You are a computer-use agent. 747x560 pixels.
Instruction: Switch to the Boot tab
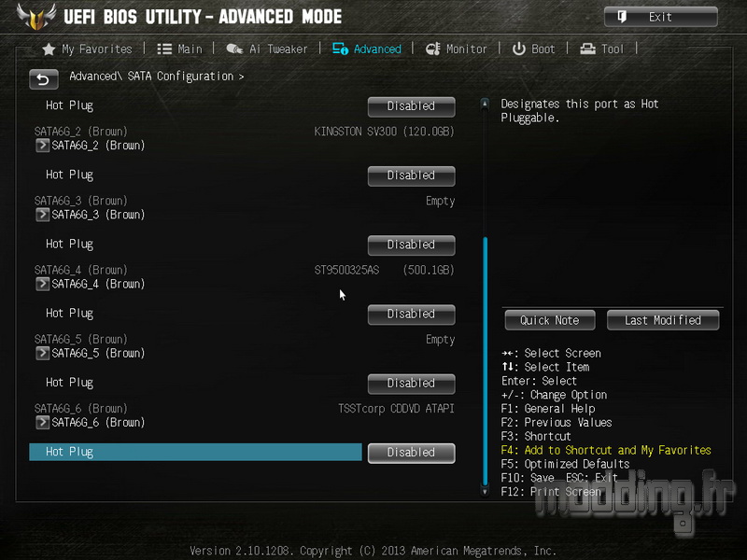tap(533, 49)
